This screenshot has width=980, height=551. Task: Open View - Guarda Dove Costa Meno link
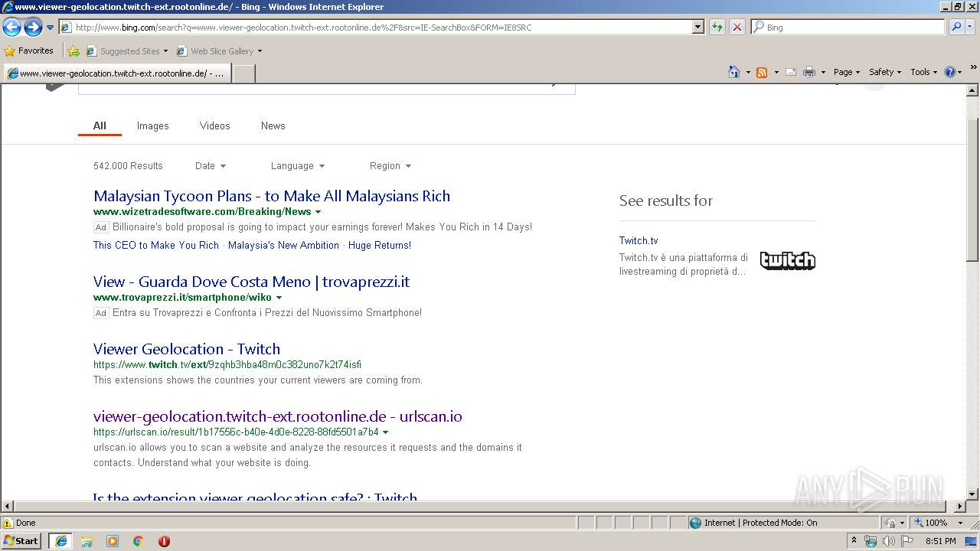(x=251, y=282)
